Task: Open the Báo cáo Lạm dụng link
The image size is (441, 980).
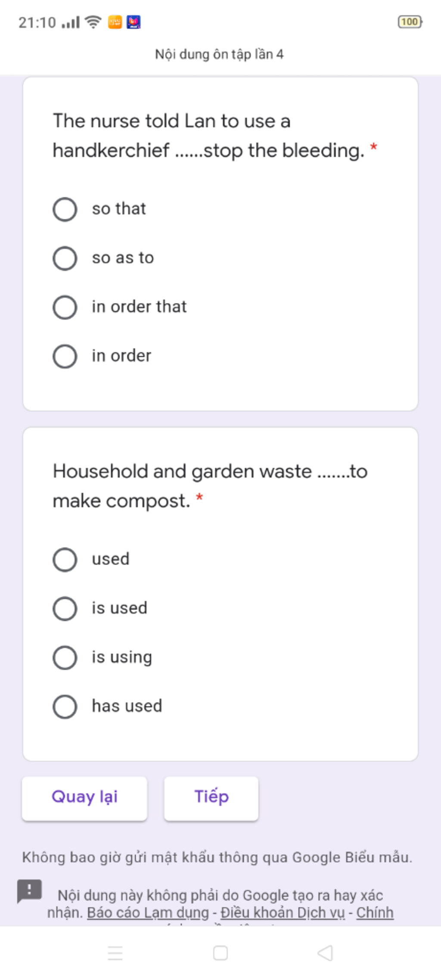Action: (148, 912)
